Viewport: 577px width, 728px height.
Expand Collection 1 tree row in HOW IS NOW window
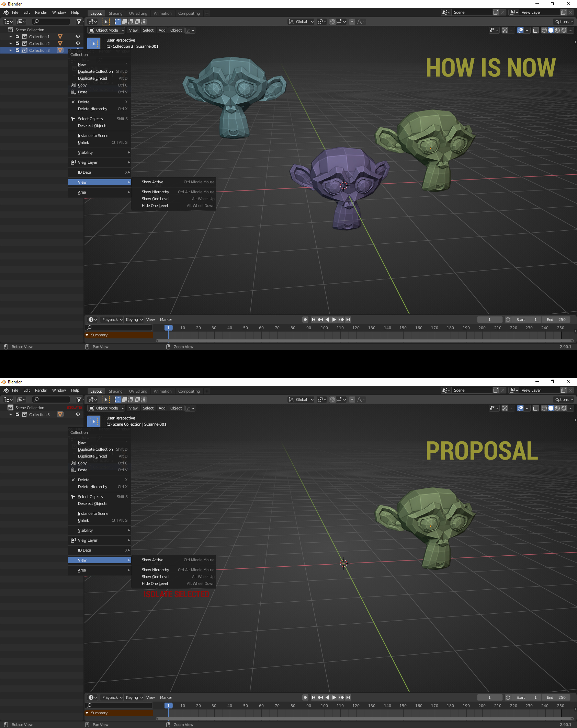coord(11,36)
